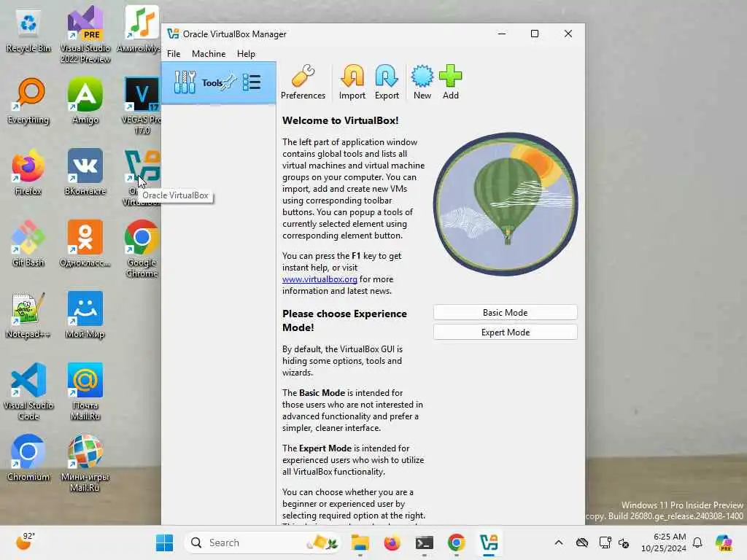Open Firefox from the taskbar
747x560 pixels.
tap(392, 542)
